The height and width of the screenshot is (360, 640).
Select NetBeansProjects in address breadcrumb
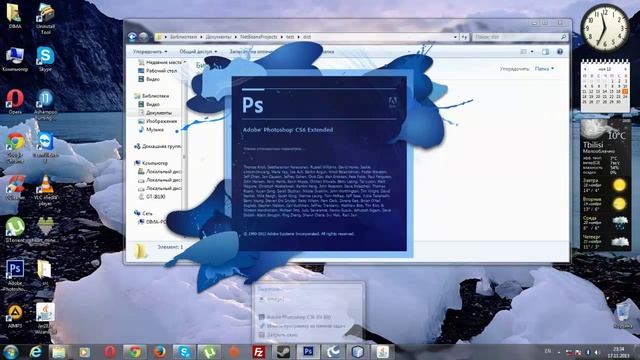(258, 37)
